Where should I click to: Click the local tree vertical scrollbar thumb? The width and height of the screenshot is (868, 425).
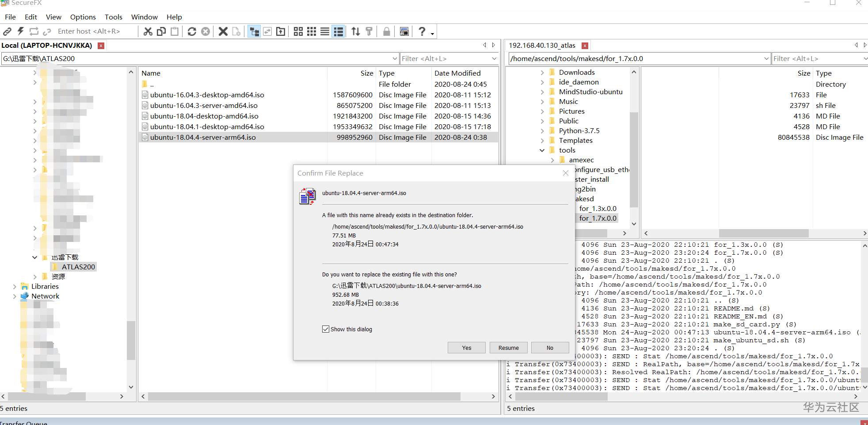(131, 340)
